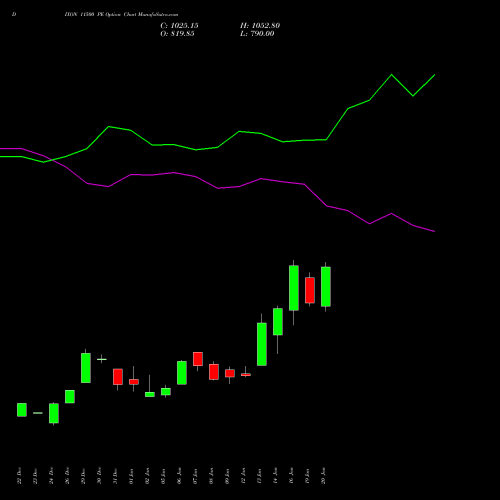This screenshot has height=500, width=500.
Task: Click the PE Options Chart title text
Action: click(121, 15)
